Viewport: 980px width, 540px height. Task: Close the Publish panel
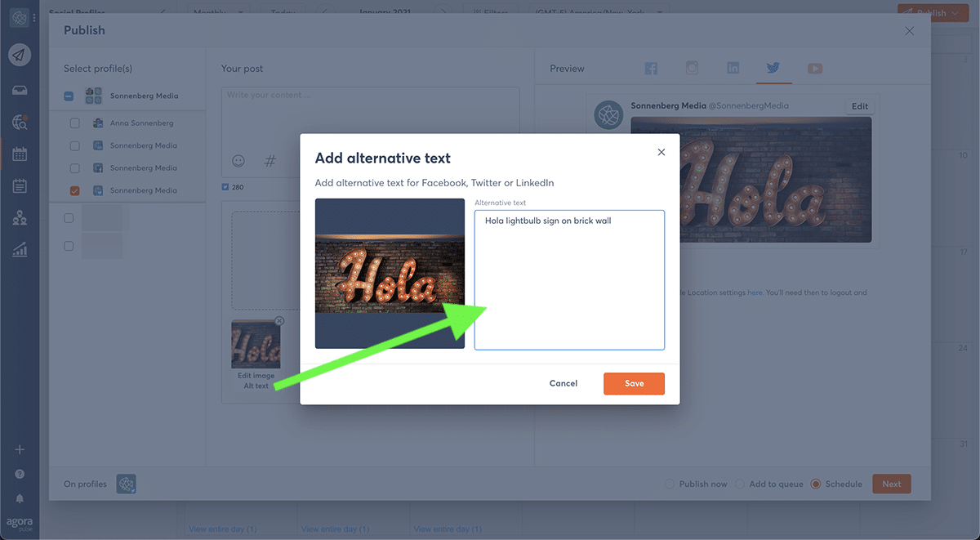click(910, 31)
